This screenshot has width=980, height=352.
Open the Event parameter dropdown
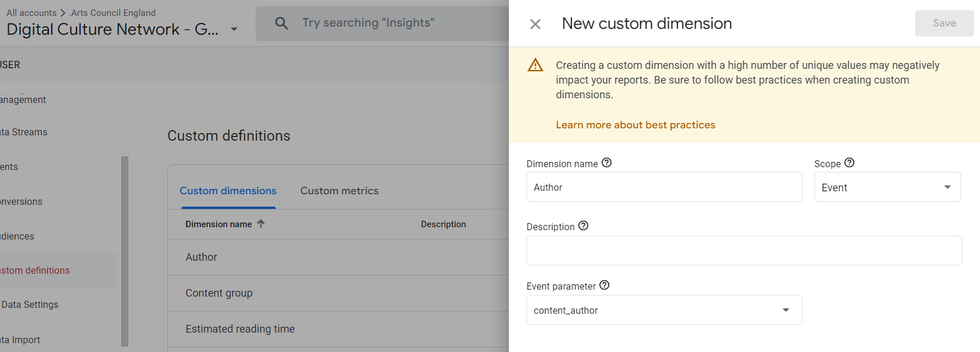[664, 310]
